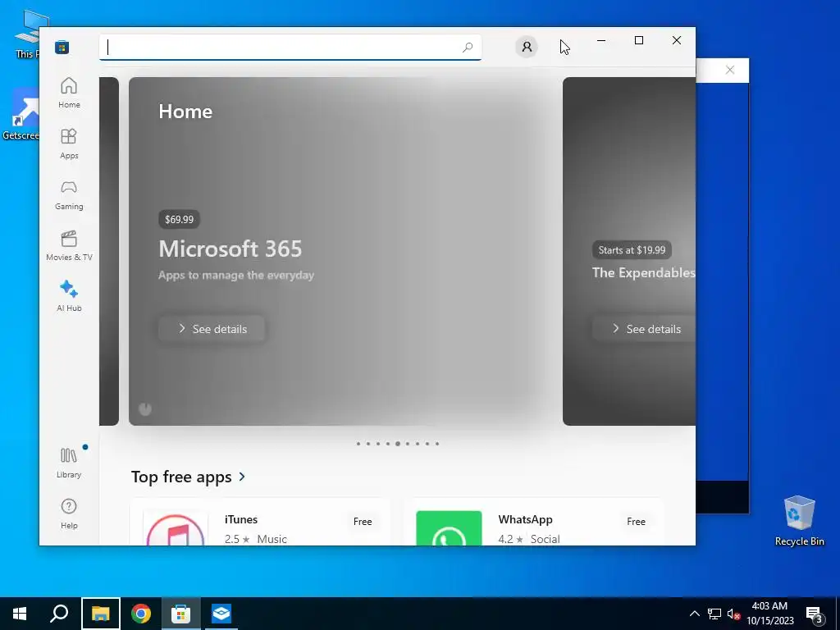Open the Apps section in sidebar
Image resolution: width=840 pixels, height=630 pixels.
[69, 144]
